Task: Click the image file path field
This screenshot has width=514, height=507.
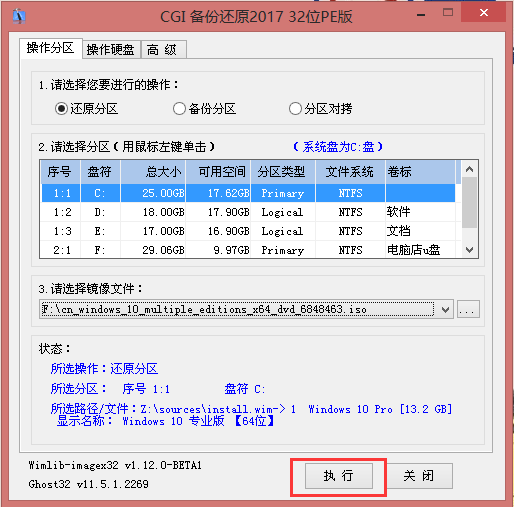Action: point(238,310)
